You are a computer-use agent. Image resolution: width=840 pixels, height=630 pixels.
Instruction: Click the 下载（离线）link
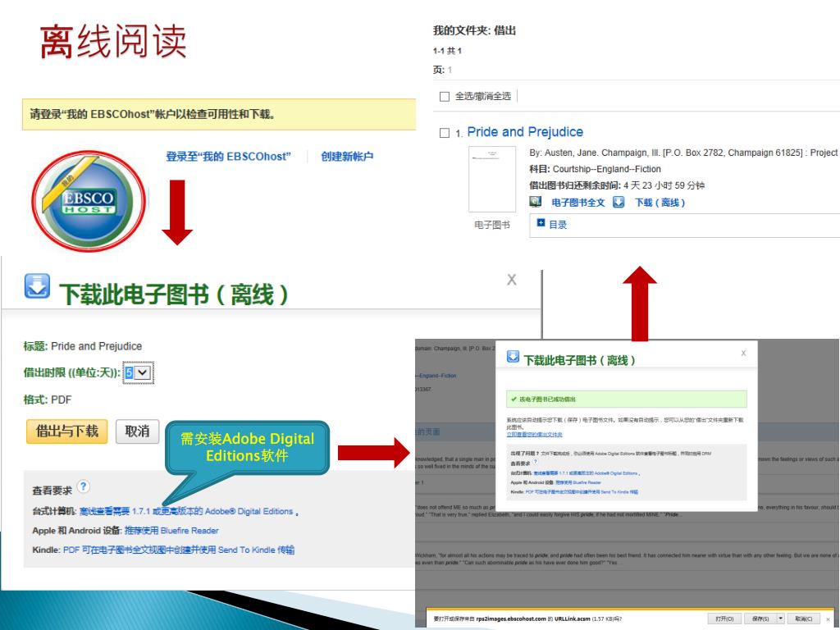click(660, 203)
